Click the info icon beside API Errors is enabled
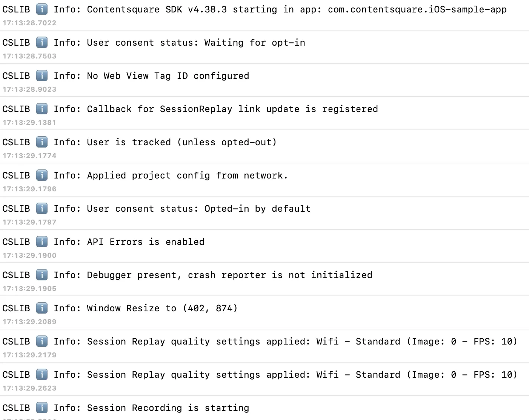Viewport: 529px width, 420px height. [42, 242]
